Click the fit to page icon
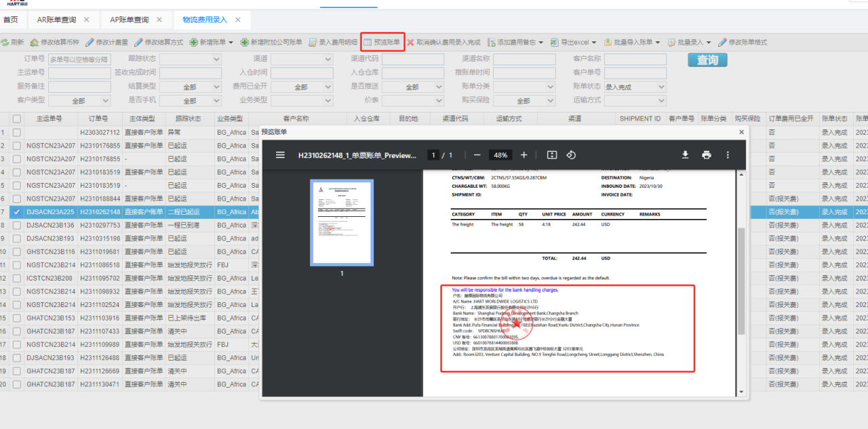 [x=552, y=155]
